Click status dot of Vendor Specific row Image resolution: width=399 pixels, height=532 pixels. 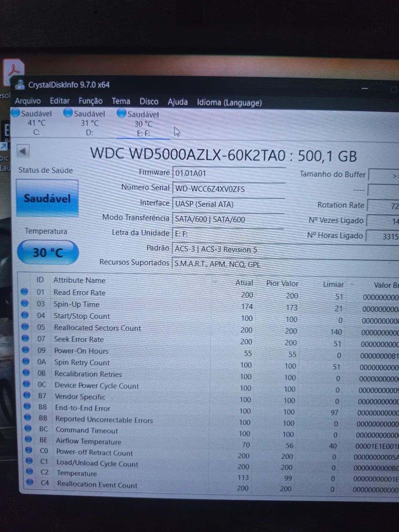27,395
